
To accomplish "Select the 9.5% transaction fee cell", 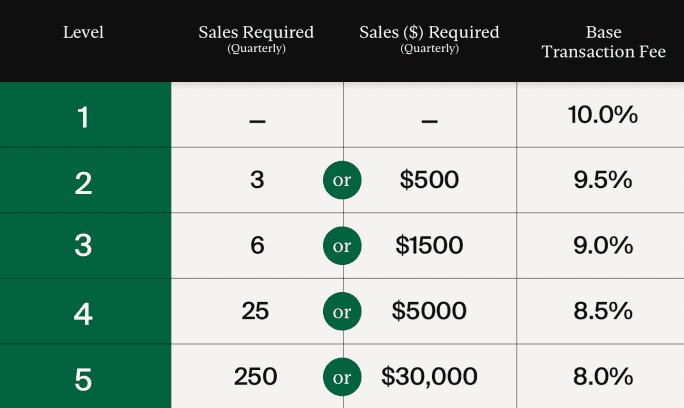I will [x=602, y=180].
